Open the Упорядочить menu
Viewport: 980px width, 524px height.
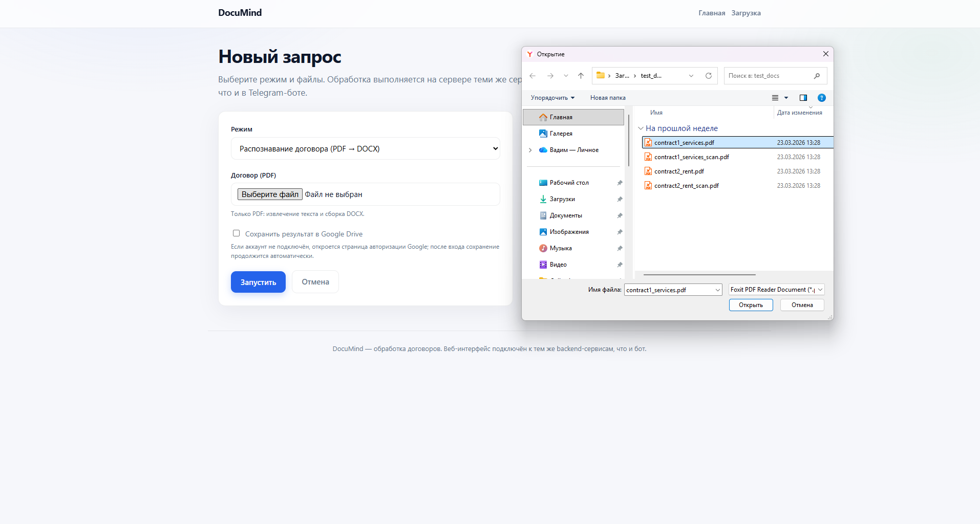click(x=552, y=98)
